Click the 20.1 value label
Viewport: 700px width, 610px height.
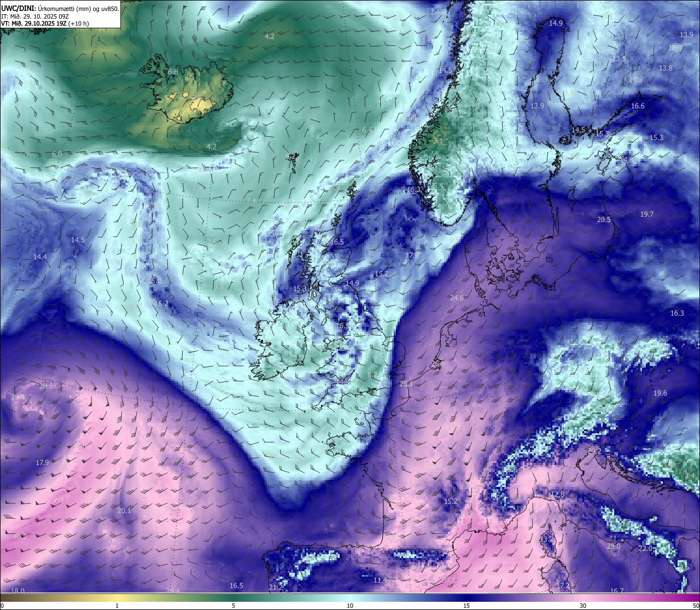coord(124,511)
